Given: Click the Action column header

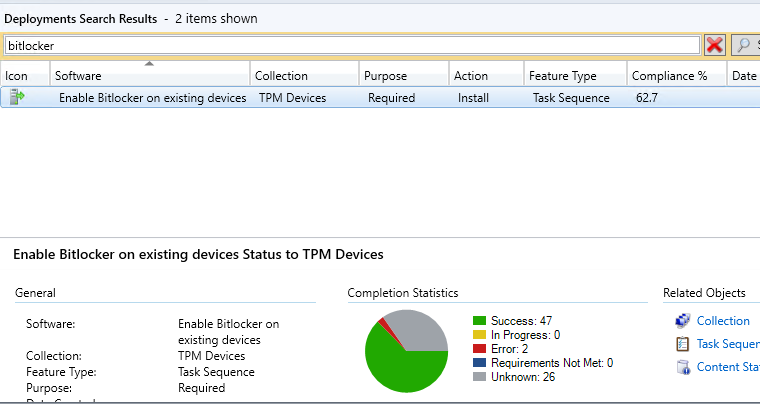Looking at the screenshot, I should coord(471,76).
